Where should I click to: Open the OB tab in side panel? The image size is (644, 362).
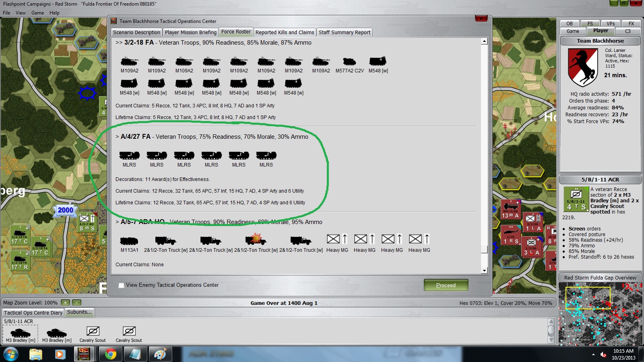pyautogui.click(x=570, y=23)
